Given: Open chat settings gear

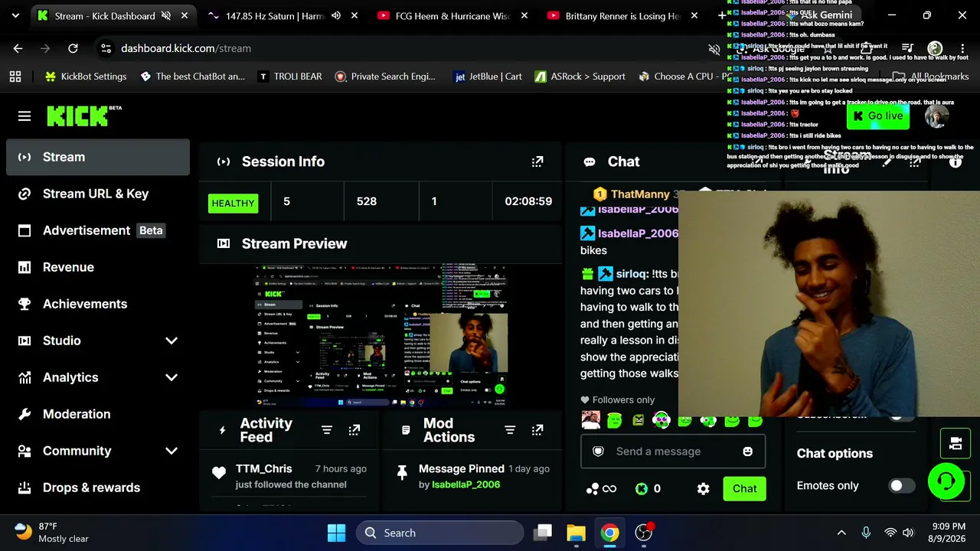Looking at the screenshot, I should [x=703, y=488].
